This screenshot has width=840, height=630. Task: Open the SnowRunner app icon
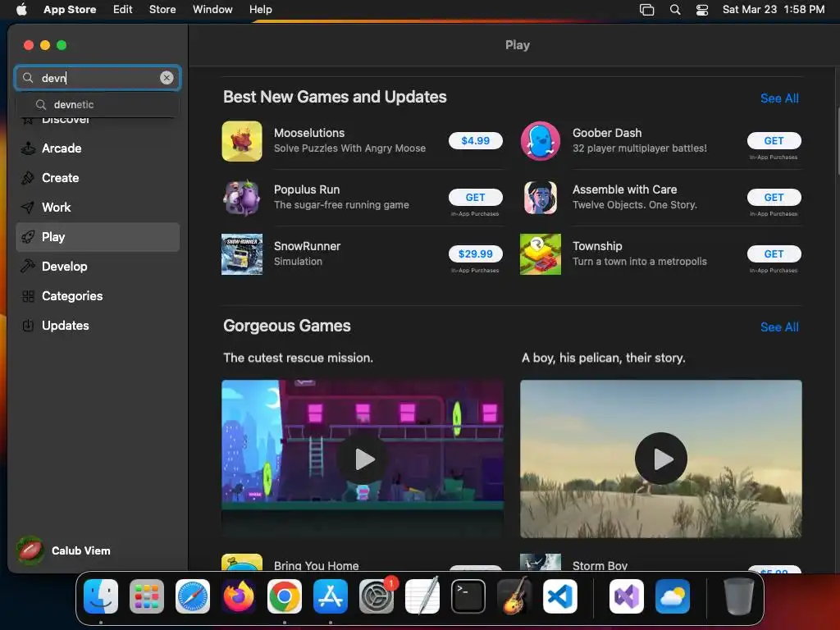(242, 254)
